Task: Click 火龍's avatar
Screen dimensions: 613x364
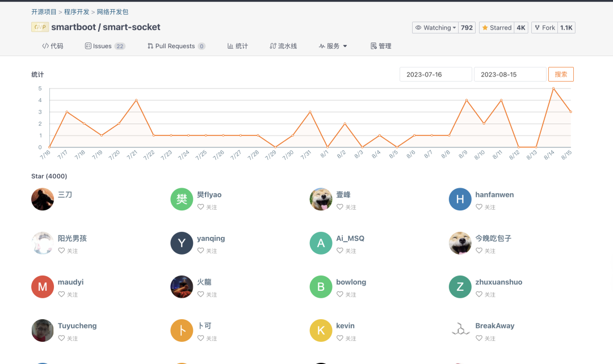Action: [182, 287]
